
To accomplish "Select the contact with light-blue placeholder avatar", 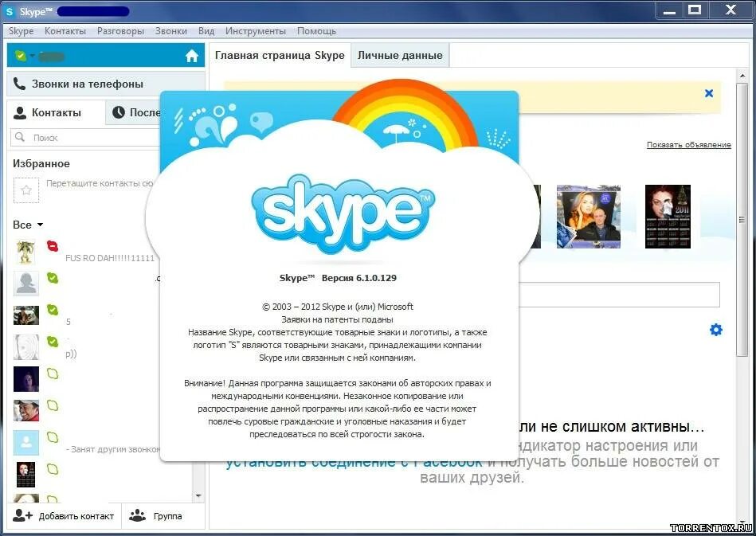I will (26, 443).
